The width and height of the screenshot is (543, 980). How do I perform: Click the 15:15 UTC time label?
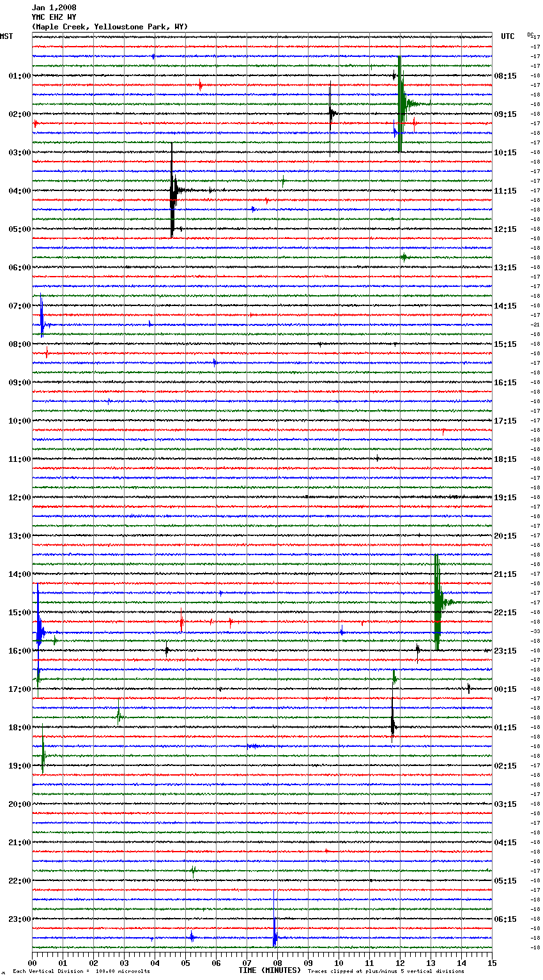tap(505, 344)
